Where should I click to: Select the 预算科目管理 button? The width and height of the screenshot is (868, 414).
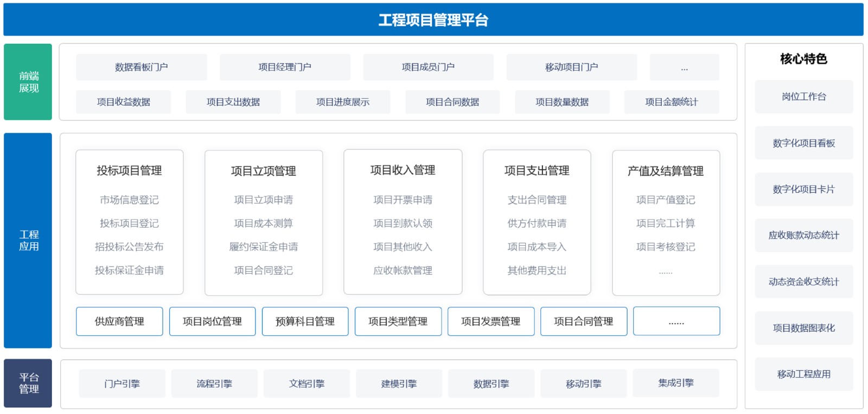[x=305, y=321]
